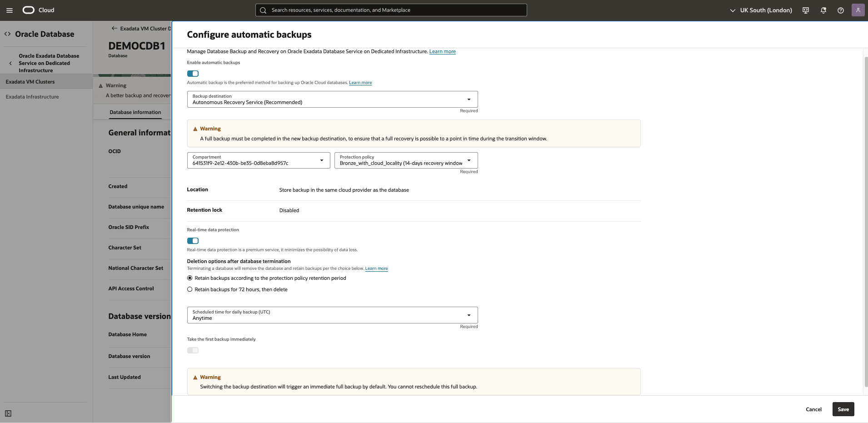The image size is (868, 423).
Task: Open the help menu icon
Action: point(841,10)
